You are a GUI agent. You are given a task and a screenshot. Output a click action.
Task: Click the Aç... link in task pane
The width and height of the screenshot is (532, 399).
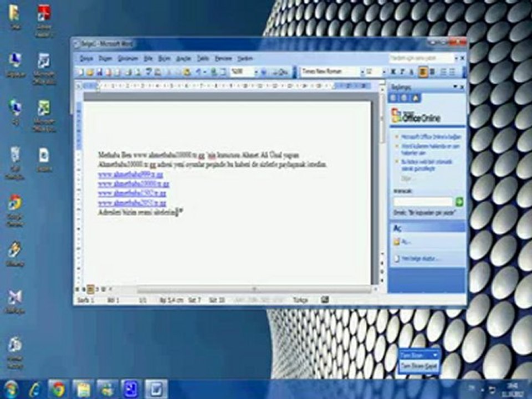tap(406, 242)
